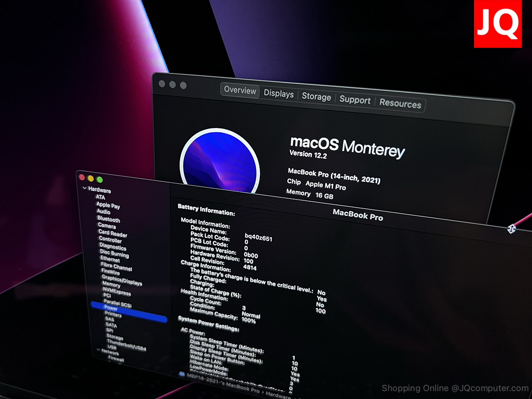Screen dimensions: 532x399
Task: Open Printers in the sidebar
Action: [113, 315]
